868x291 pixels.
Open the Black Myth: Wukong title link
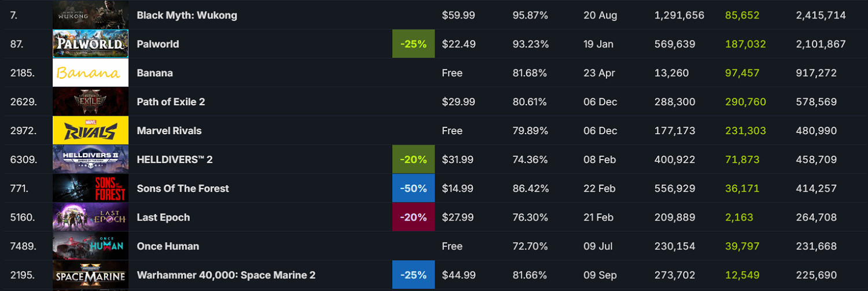tap(187, 15)
